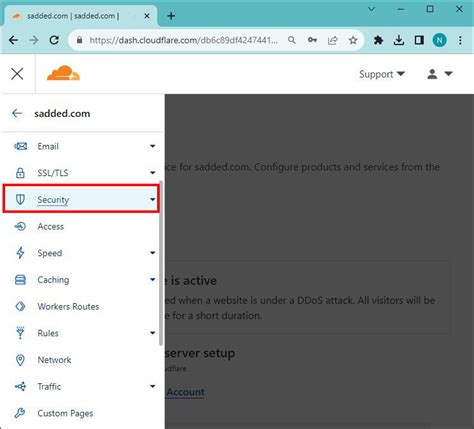Bookmark this page with star icon

[353, 40]
